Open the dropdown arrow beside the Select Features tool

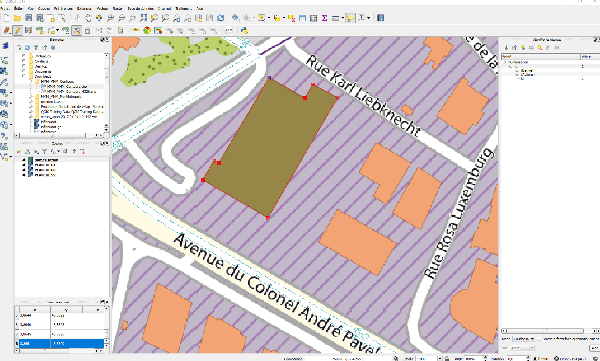(269, 18)
